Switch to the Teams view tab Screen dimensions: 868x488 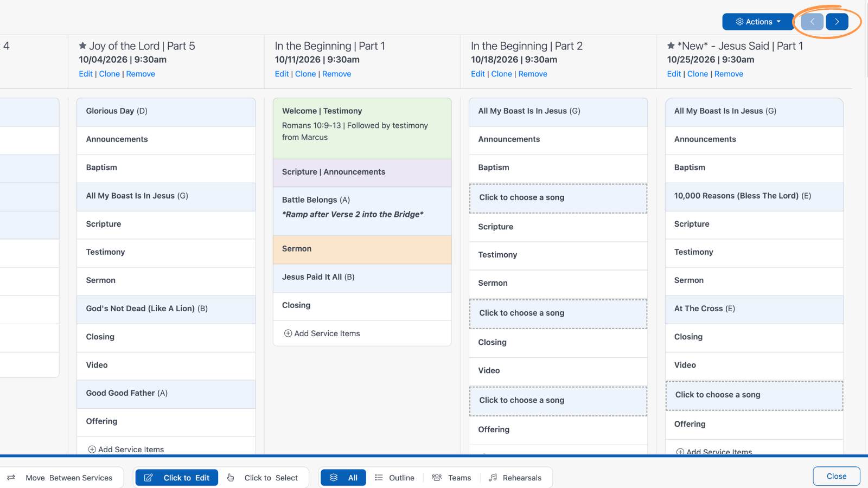coord(451,478)
